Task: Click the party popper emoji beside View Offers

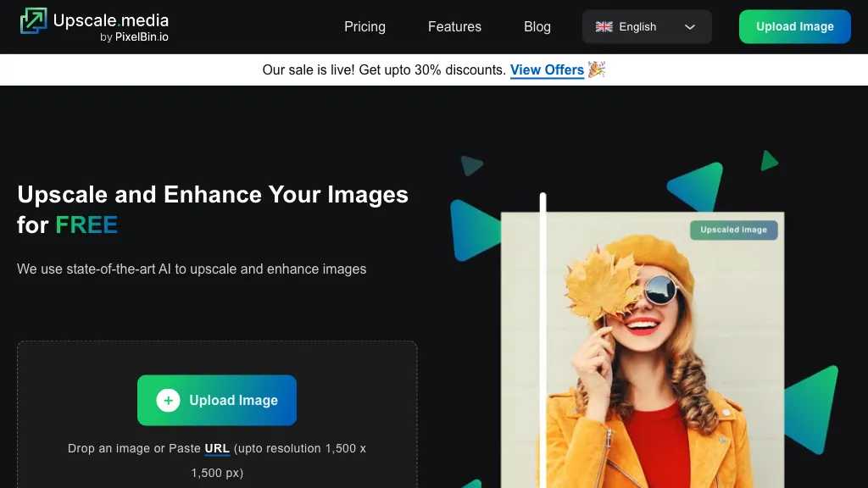Action: (x=594, y=69)
